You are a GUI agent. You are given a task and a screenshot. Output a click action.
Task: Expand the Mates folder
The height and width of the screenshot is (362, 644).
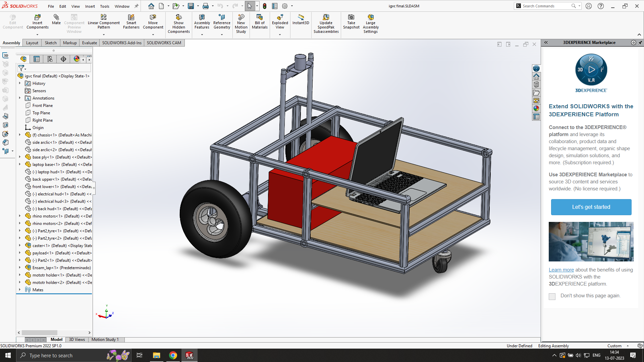click(x=19, y=290)
